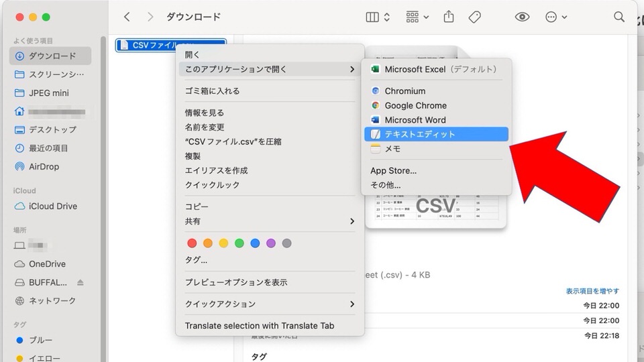Select ゴミ箱に入れる in context menu

coord(212,90)
